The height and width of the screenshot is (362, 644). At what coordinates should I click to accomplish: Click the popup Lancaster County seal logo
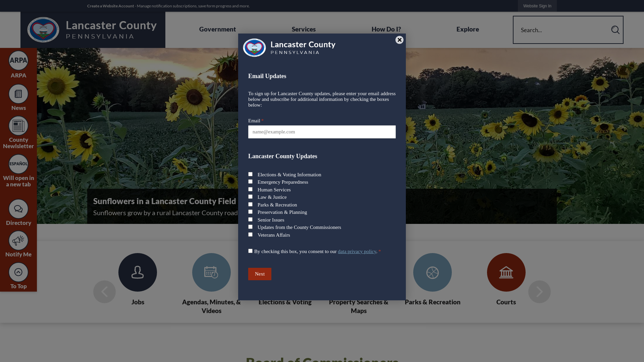254,48
